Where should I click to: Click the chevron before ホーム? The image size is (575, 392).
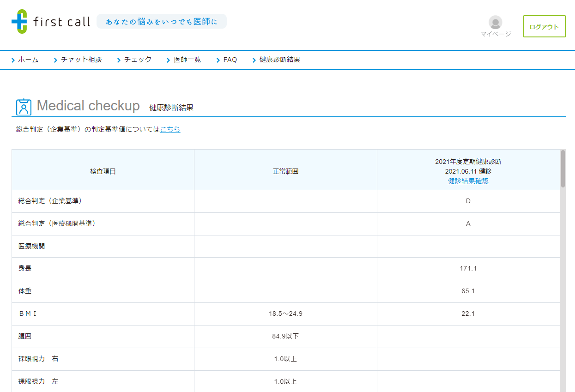13,60
